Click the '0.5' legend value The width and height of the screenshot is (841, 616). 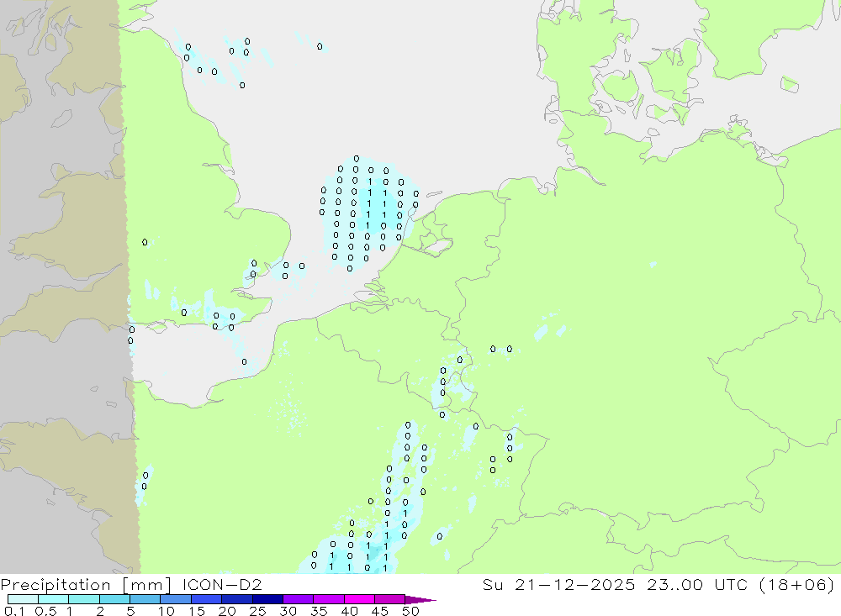pyautogui.click(x=45, y=611)
